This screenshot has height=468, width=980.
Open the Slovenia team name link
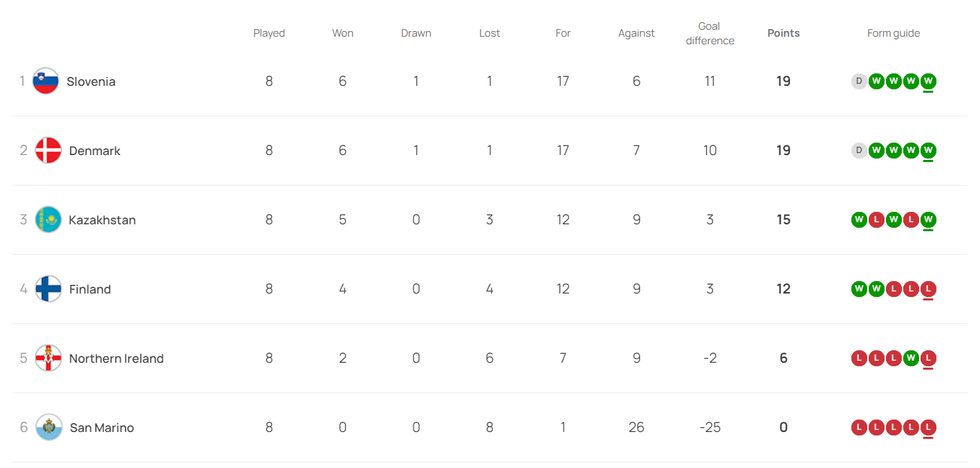[91, 82]
